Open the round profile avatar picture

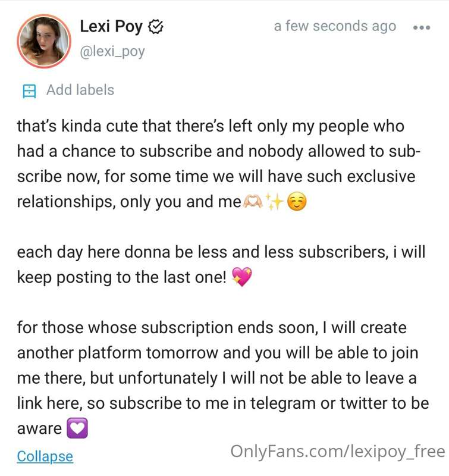(45, 41)
